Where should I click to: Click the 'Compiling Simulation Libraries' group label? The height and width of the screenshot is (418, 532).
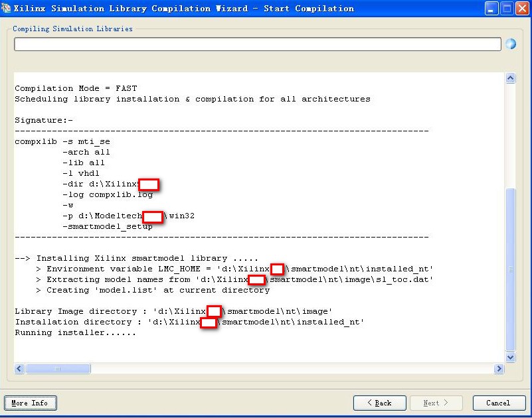tap(72, 29)
